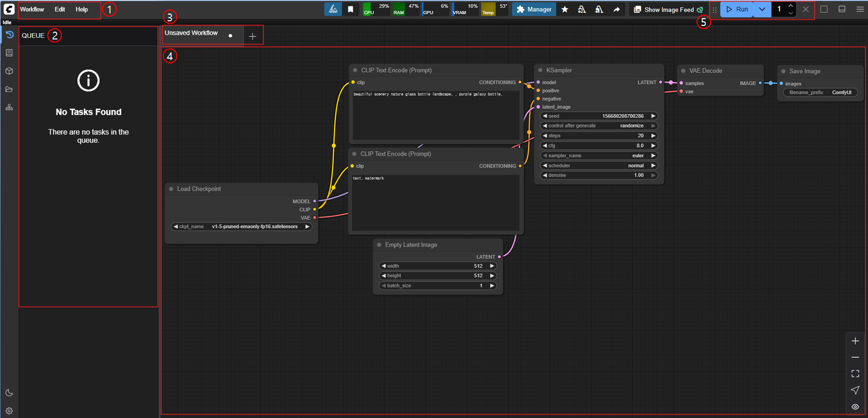Screen dimensions: 868x418
Task: Toggle dark theme with the moon icon
Action: point(9,393)
